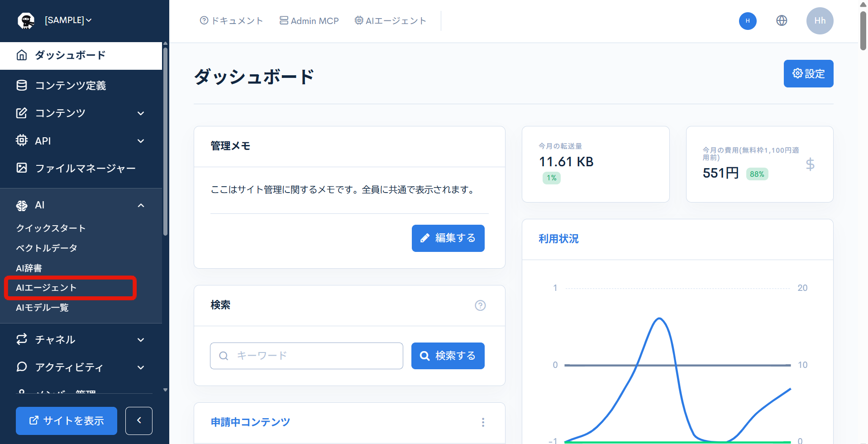Image resolution: width=868 pixels, height=444 pixels.
Task: Click the sidebar vertical scrollbar
Action: [x=165, y=141]
